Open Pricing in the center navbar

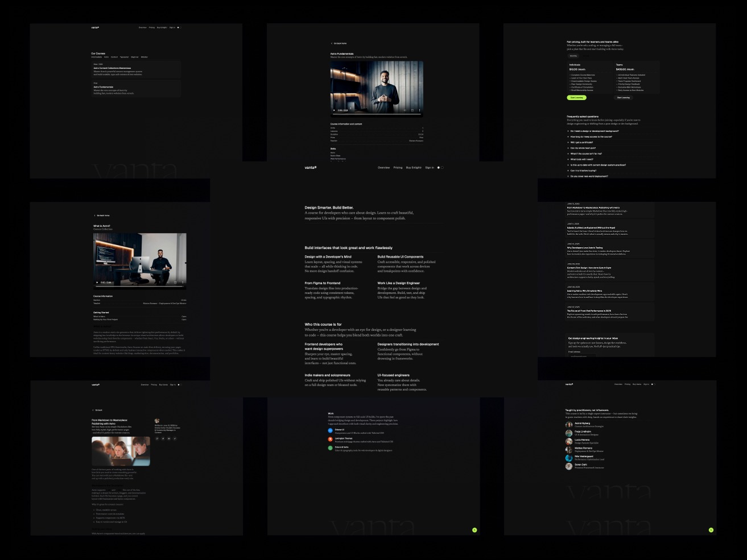pos(398,168)
